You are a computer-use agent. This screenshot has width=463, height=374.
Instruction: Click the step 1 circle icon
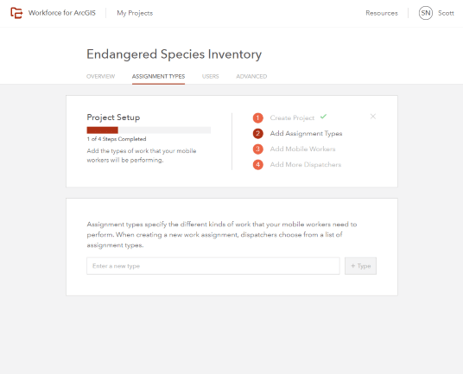pos(258,118)
